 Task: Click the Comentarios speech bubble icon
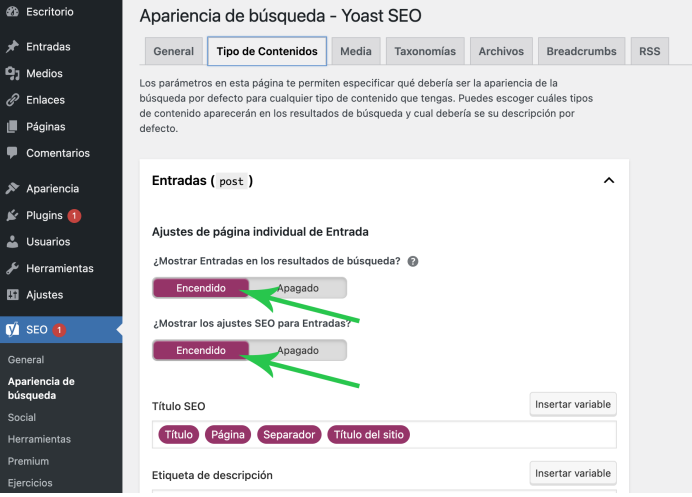(13, 153)
